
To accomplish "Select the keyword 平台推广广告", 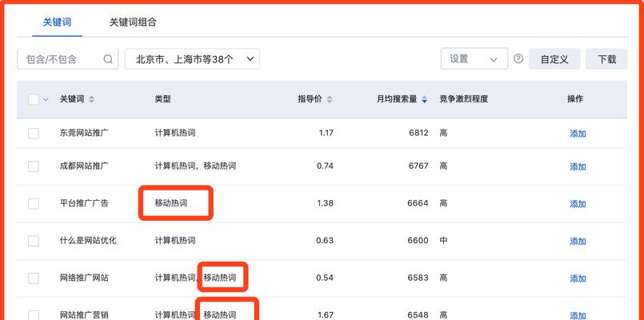I will coord(84,203).
